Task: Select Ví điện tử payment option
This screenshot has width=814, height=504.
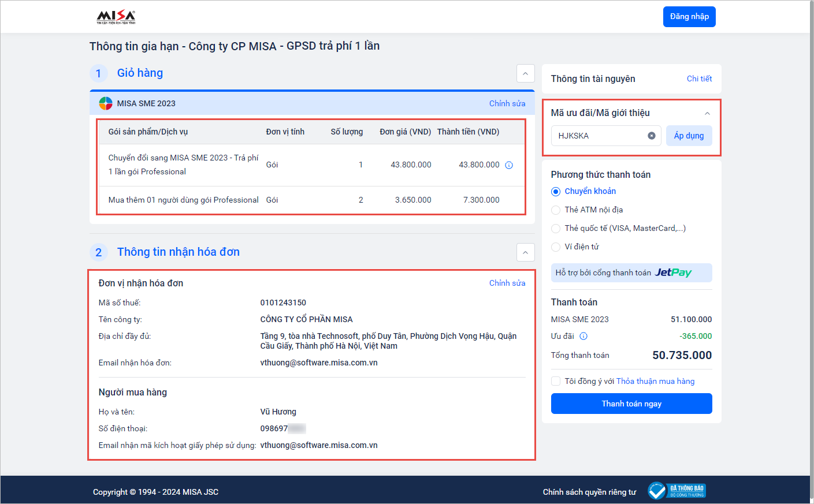Action: (556, 247)
